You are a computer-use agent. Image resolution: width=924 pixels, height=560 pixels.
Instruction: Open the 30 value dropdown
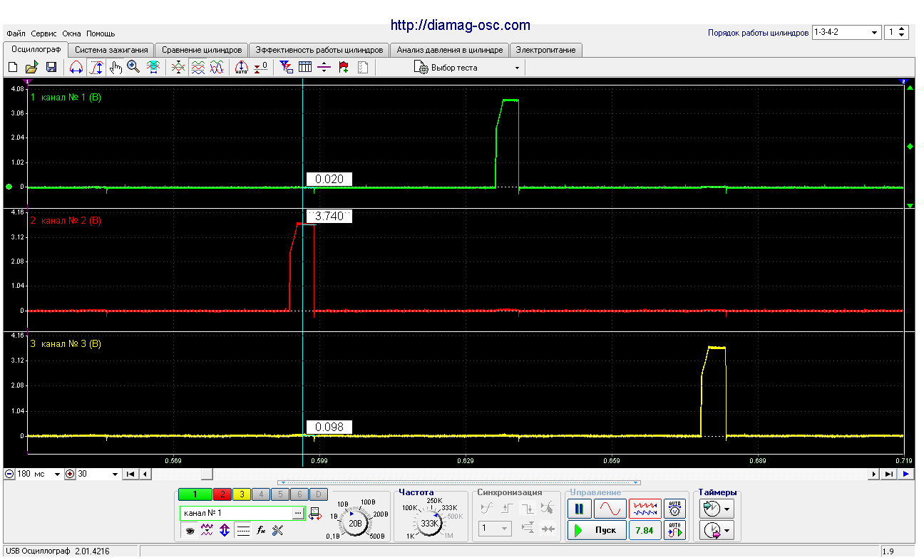[x=115, y=474]
